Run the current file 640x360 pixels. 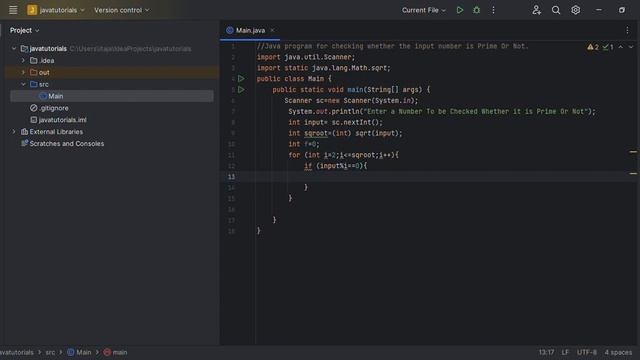click(460, 10)
